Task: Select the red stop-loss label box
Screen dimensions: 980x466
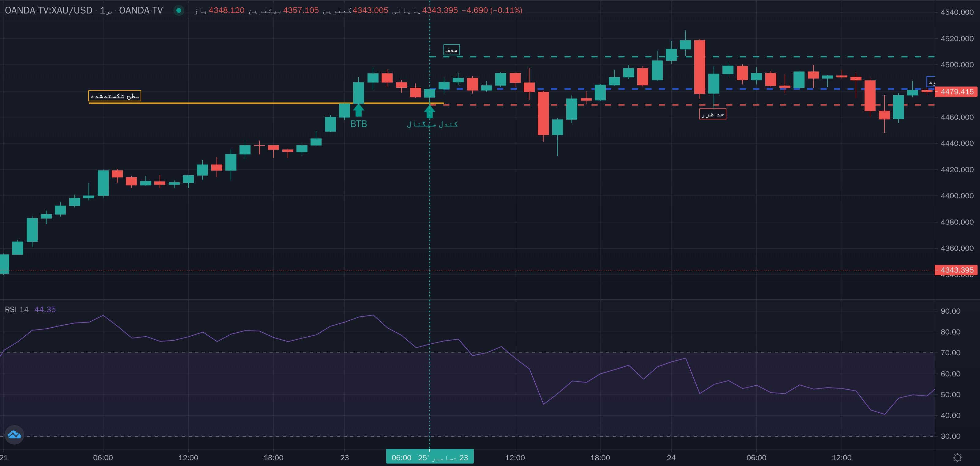Action: 713,114
